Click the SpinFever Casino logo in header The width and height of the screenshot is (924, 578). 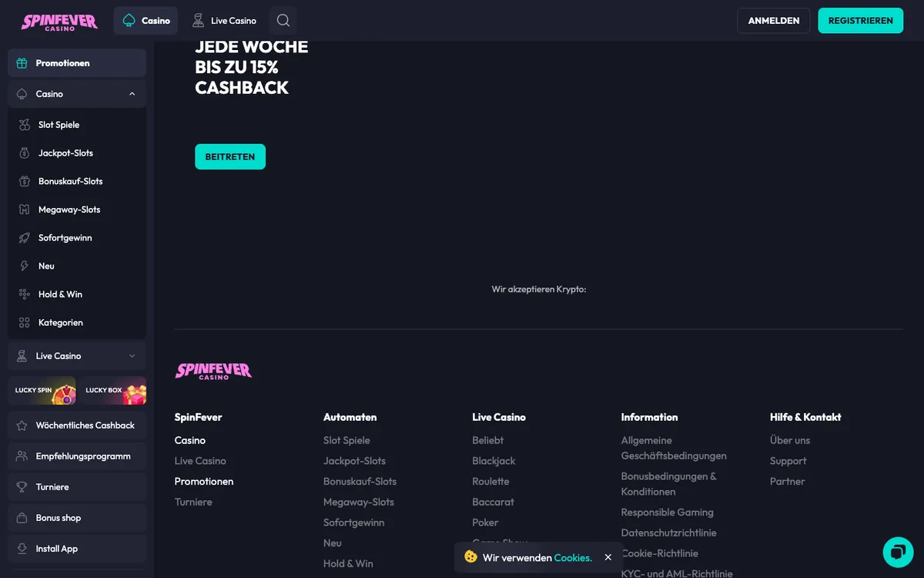click(x=59, y=22)
